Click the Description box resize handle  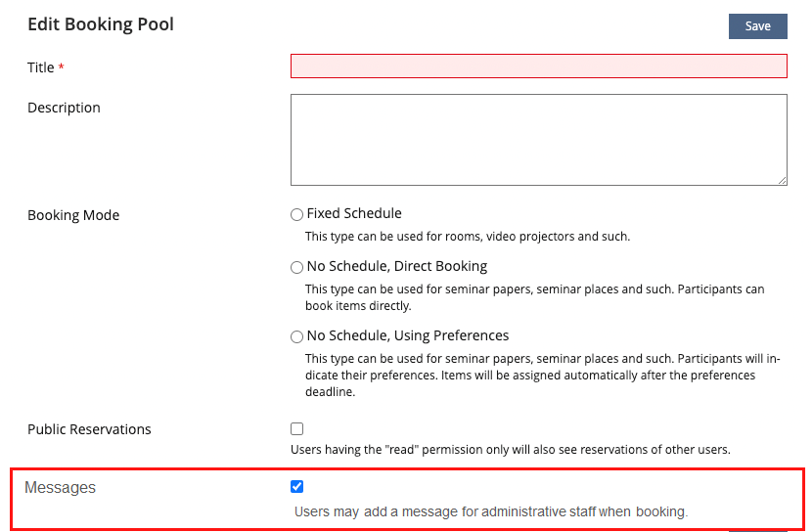tap(782, 180)
